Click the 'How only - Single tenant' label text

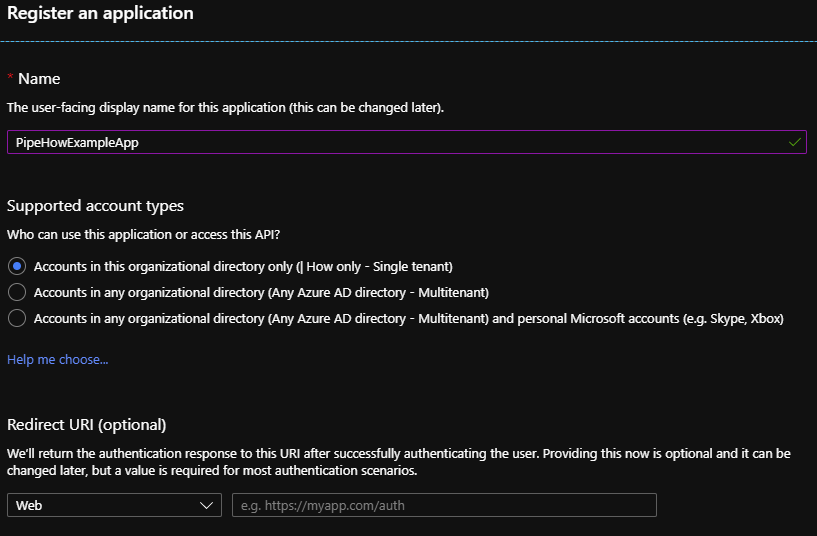[x=380, y=267]
